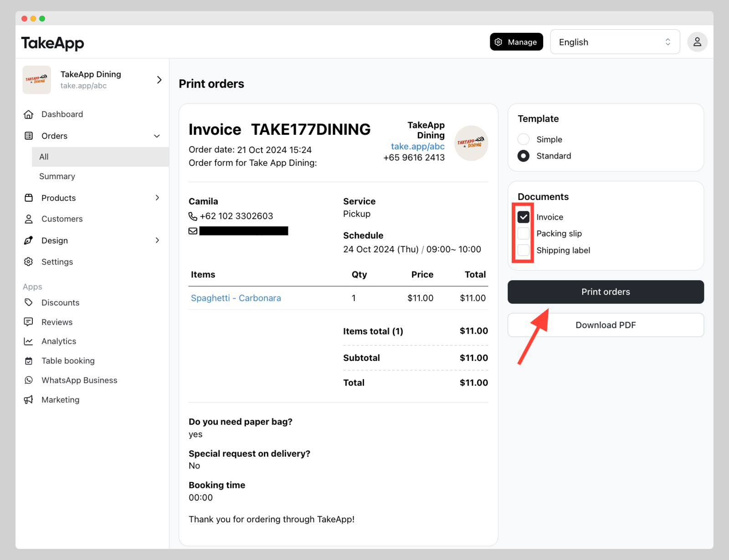The width and height of the screenshot is (729, 560).
Task: Click the Products box icon
Action: pos(29,198)
